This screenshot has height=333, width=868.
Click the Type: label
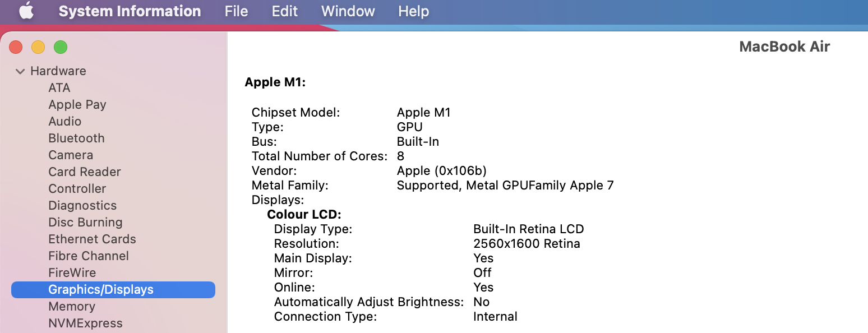point(267,127)
